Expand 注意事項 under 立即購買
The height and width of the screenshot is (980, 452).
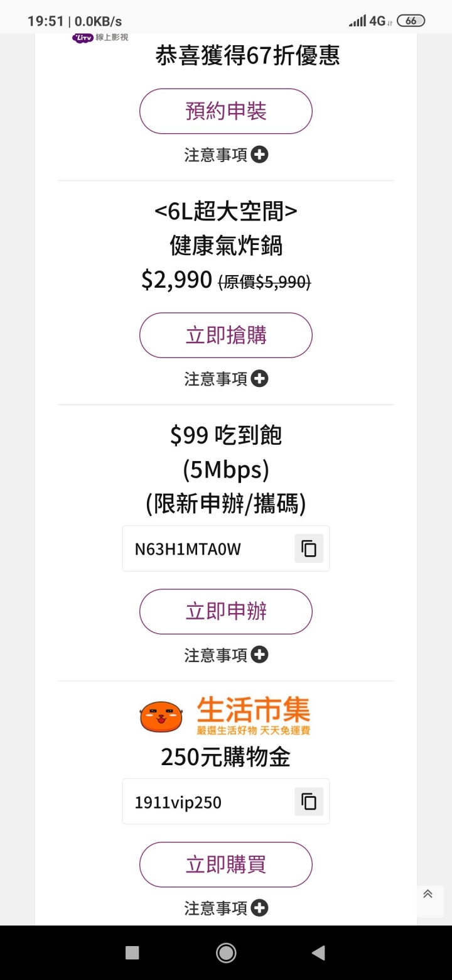pyautogui.click(x=226, y=908)
